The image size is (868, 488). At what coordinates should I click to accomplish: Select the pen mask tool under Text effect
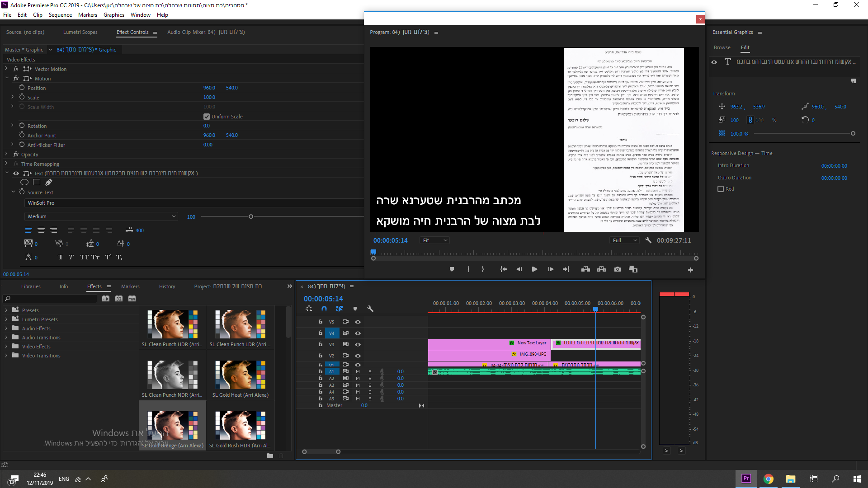49,182
